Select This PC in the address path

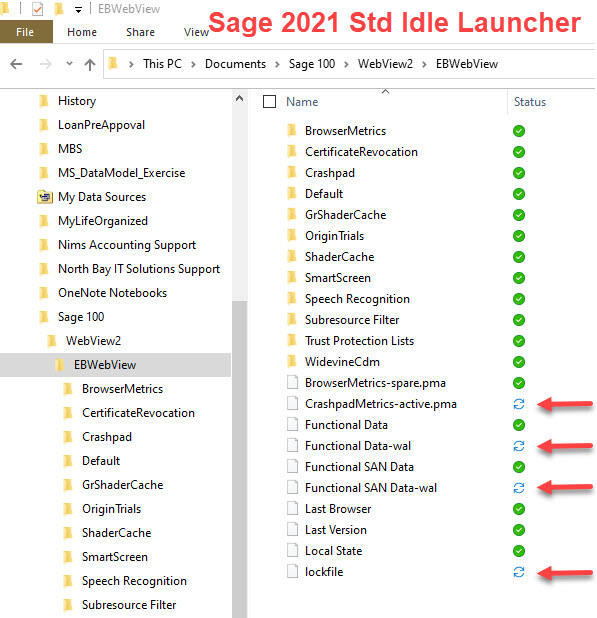162,64
